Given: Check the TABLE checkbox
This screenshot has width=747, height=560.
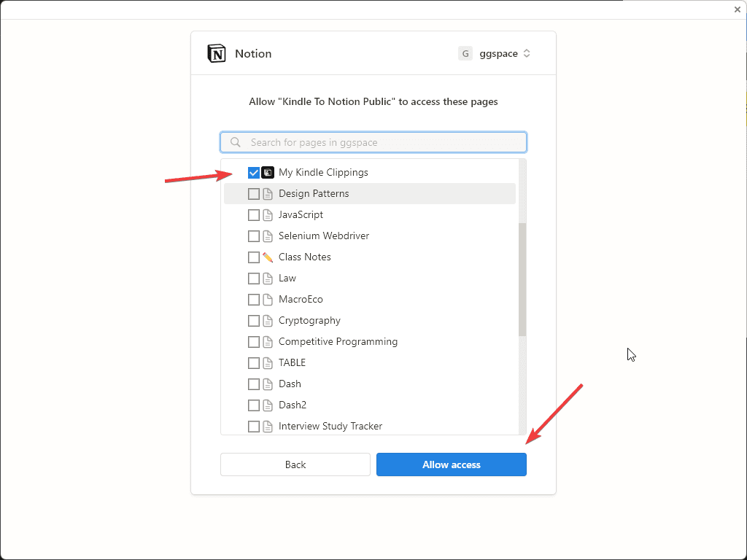Looking at the screenshot, I should pyautogui.click(x=253, y=363).
